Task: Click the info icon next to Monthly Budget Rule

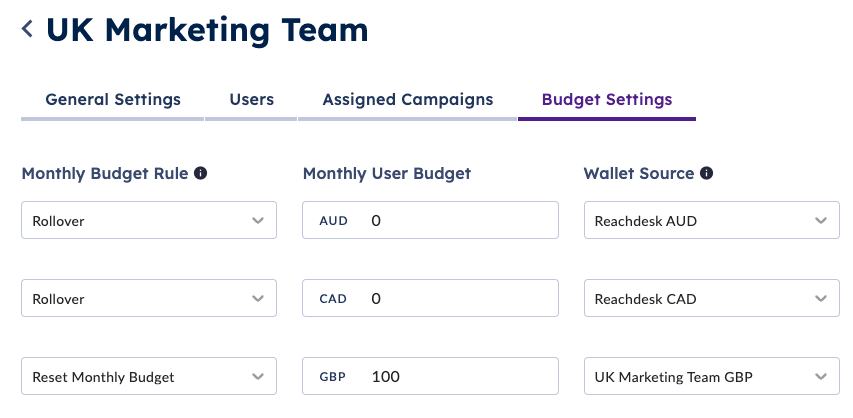Action: [201, 173]
